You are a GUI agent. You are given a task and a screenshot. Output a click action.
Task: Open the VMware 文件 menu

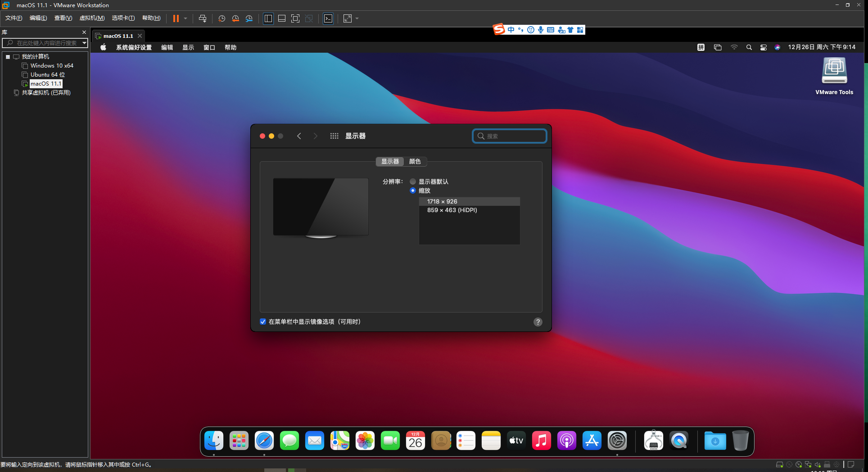tap(14, 18)
